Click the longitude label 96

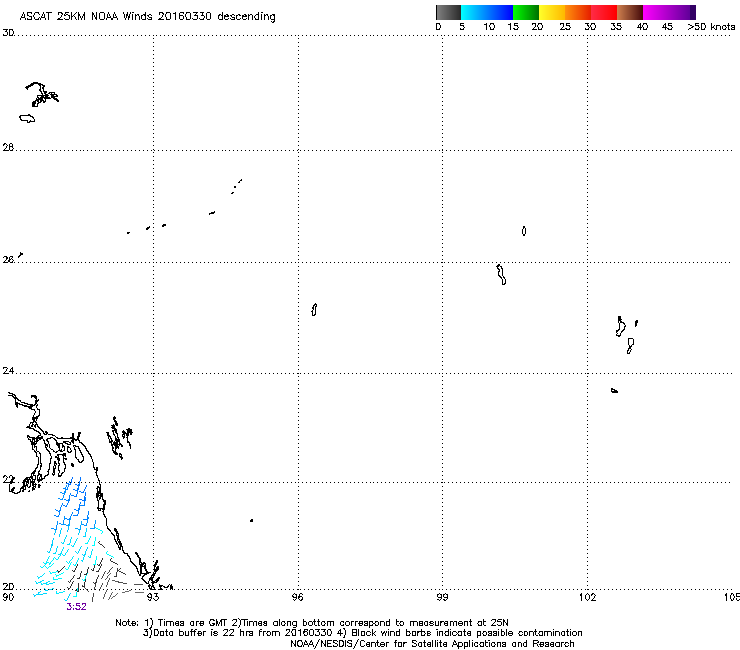click(297, 597)
